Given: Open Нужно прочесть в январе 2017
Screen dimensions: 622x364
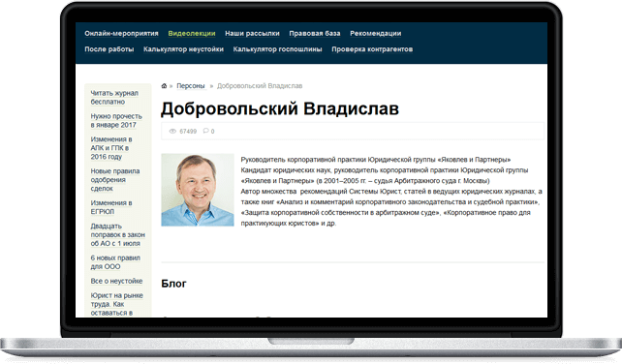Looking at the screenshot, I should pos(116,121).
